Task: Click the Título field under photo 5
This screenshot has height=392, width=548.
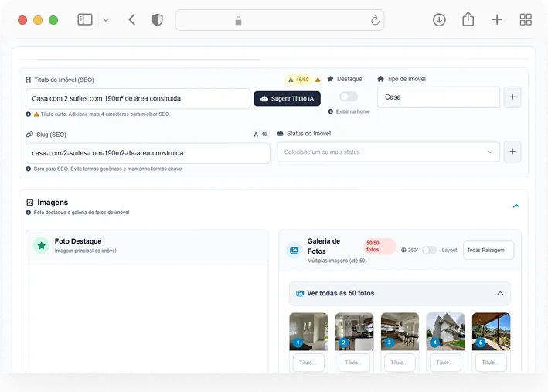Action: [x=491, y=363]
